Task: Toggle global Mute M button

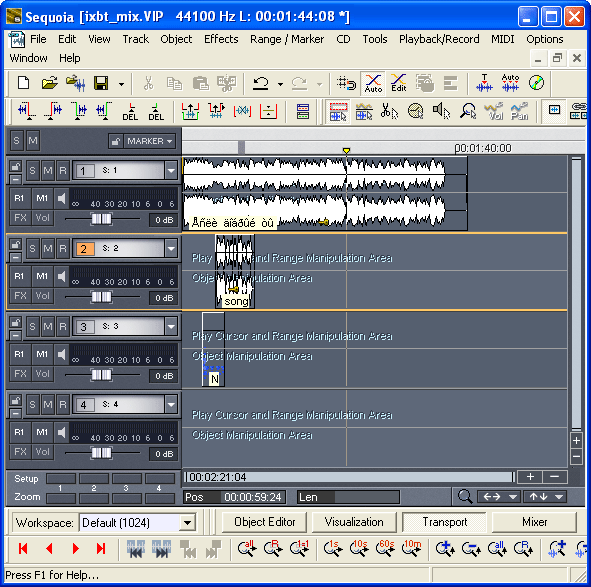Action: pyautogui.click(x=33, y=141)
